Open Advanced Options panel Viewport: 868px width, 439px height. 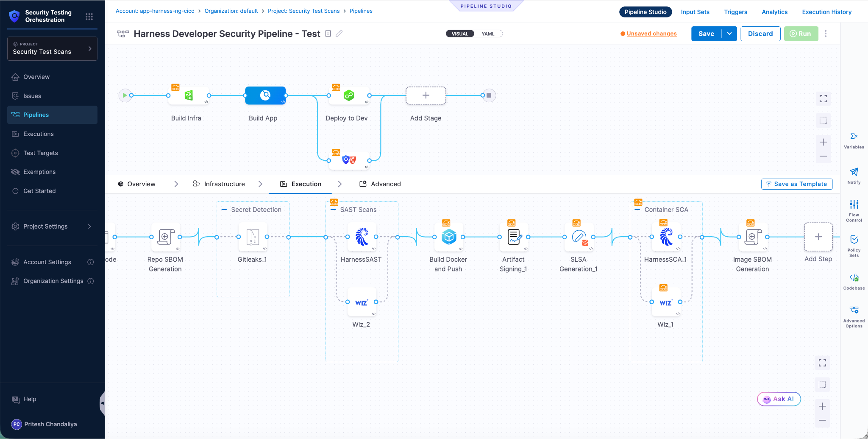pos(854,317)
